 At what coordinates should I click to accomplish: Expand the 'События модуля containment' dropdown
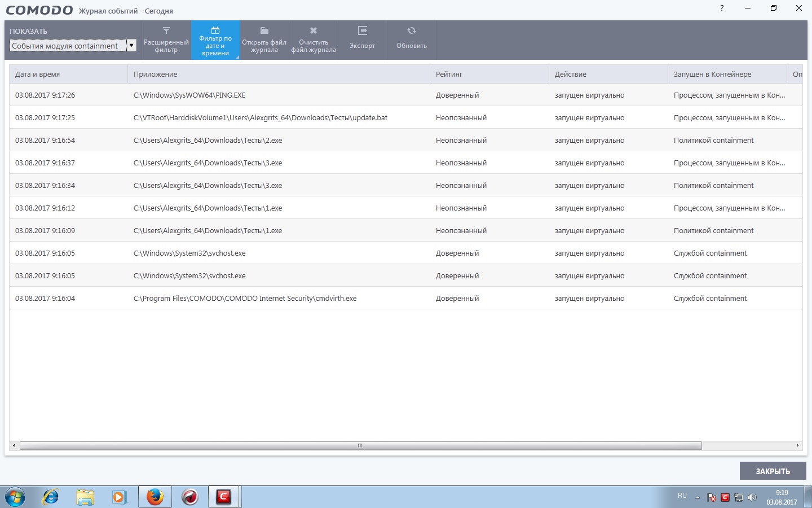tap(131, 46)
